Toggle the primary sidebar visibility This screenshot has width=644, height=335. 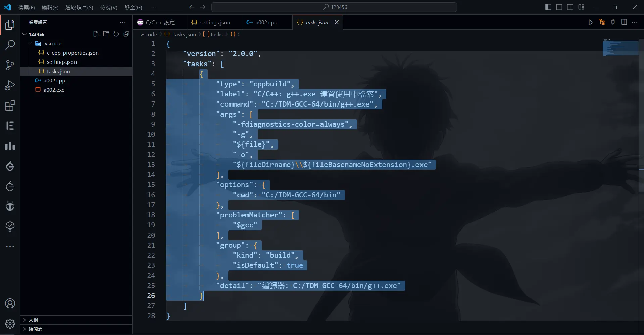548,7
